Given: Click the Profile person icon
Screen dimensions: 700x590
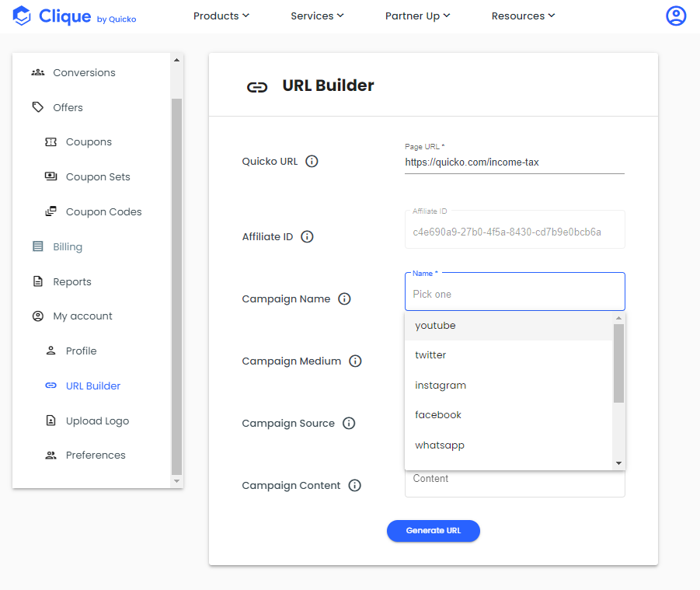Looking at the screenshot, I should point(51,351).
